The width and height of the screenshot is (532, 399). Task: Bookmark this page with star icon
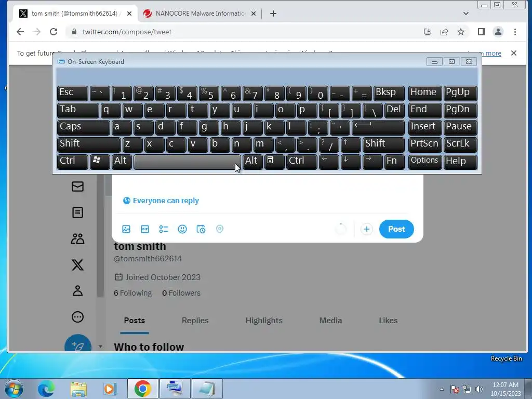pyautogui.click(x=461, y=32)
